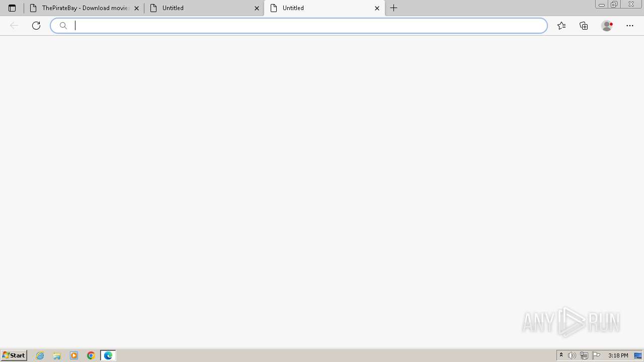Open File Explorer from taskbar
The image size is (644, 362).
(x=57, y=355)
